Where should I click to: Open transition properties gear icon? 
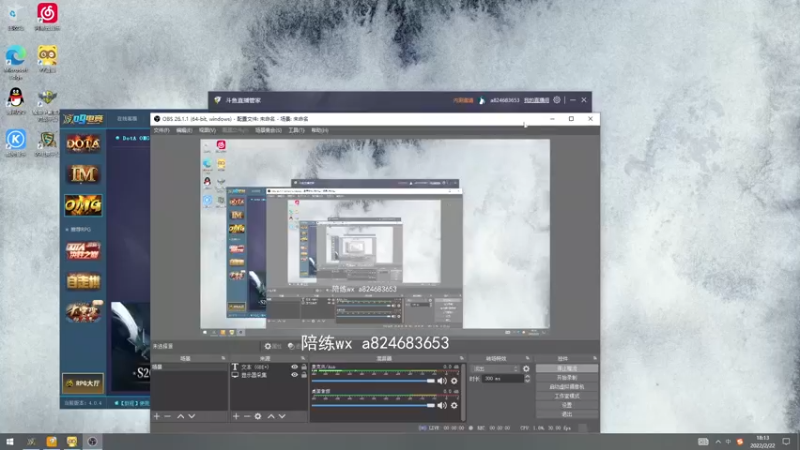click(526, 368)
